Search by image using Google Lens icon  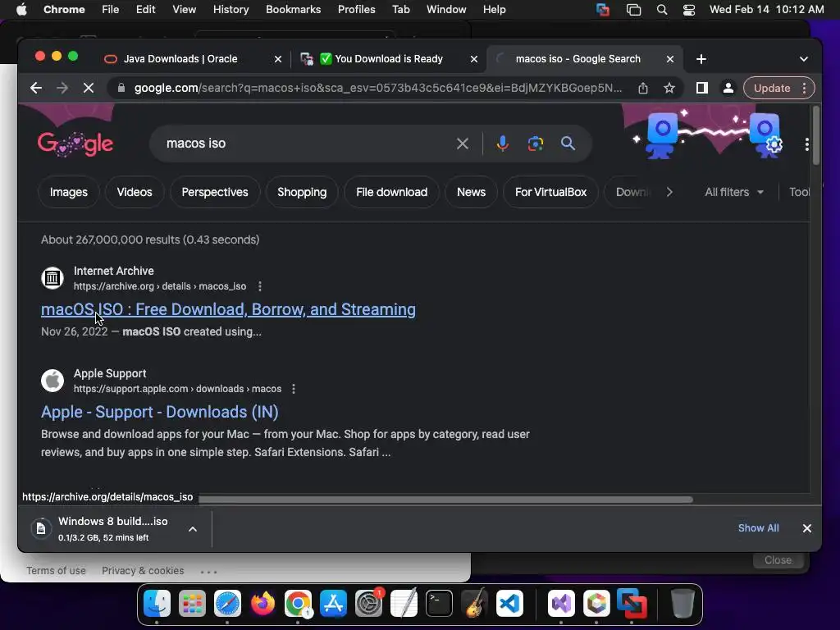(535, 144)
